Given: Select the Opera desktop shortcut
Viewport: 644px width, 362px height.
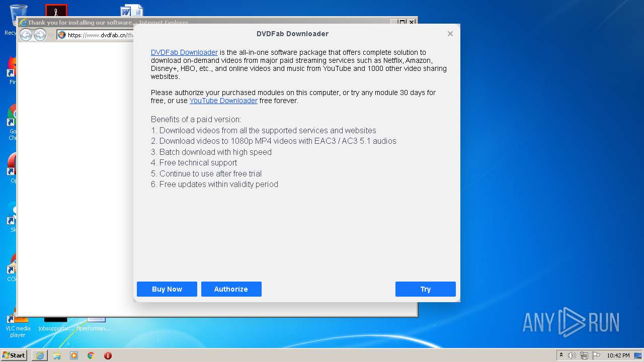Looking at the screenshot, I should click(x=12, y=168).
